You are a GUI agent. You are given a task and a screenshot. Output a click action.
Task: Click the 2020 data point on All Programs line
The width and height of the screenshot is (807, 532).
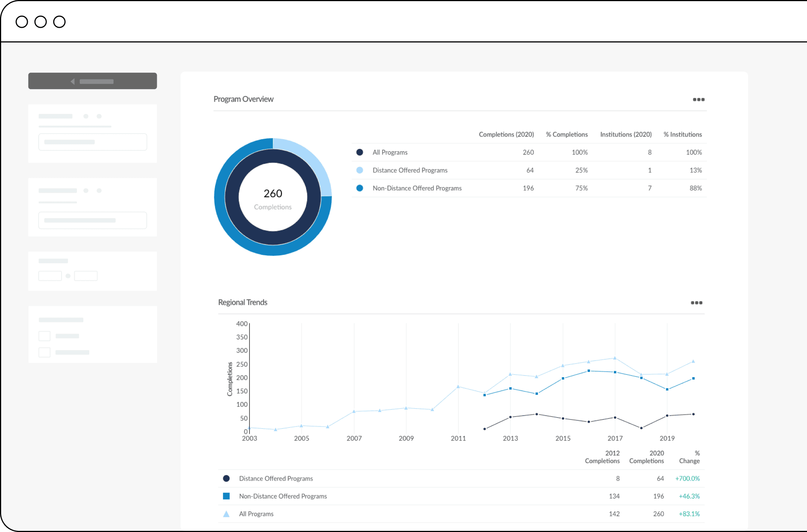tap(693, 361)
